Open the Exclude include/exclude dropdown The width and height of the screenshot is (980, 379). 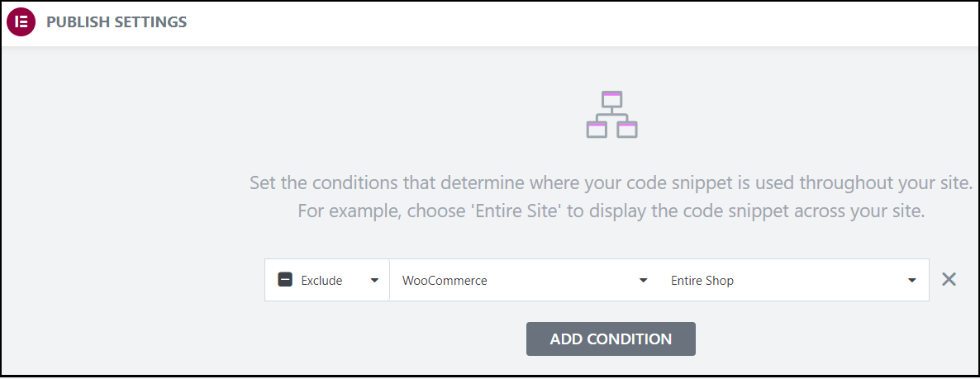(x=327, y=280)
